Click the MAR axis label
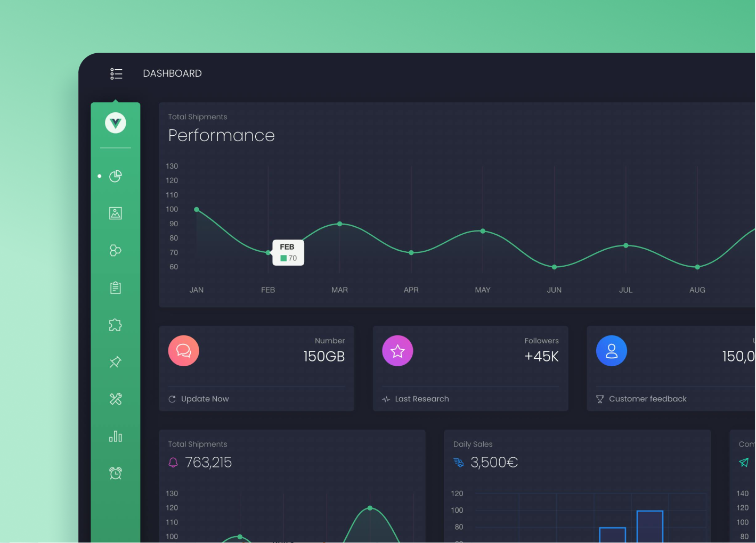This screenshot has height=543, width=756. 339,290
